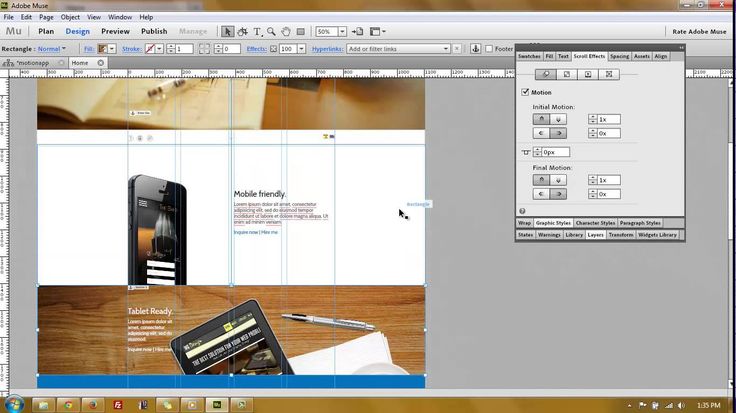Open Firefox from the taskbar
736x413 pixels.
click(x=93, y=405)
